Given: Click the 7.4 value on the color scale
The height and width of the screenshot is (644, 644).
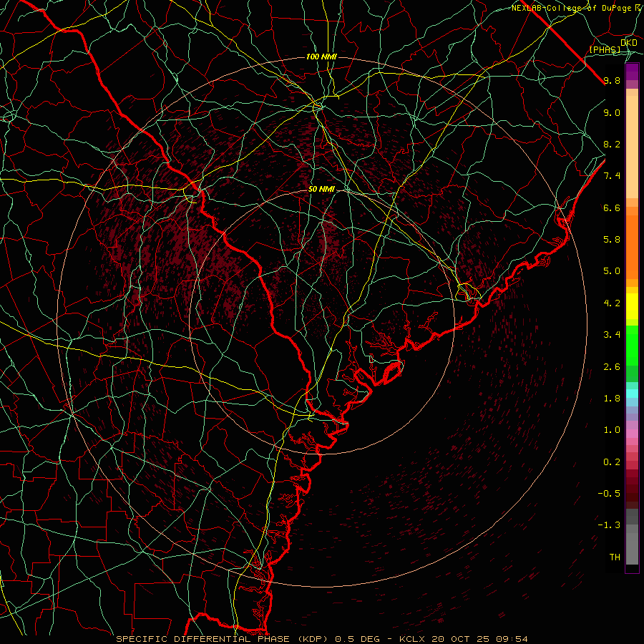Looking at the screenshot, I should tap(612, 176).
